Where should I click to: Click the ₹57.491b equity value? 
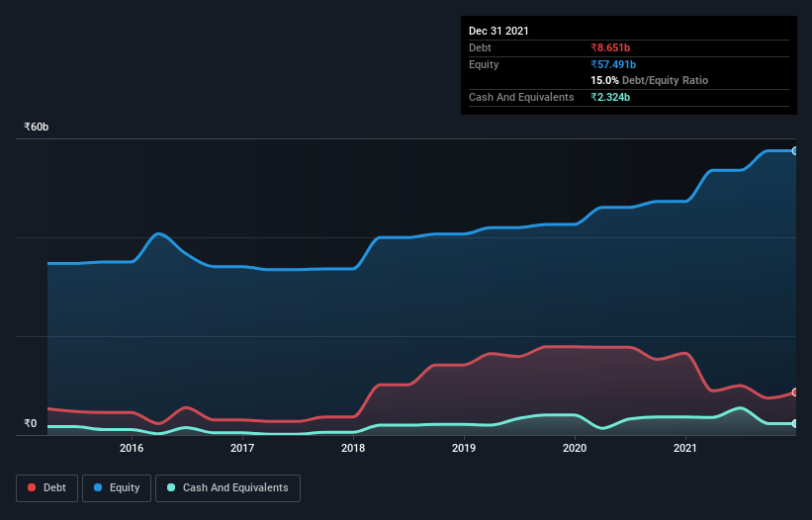click(x=613, y=64)
